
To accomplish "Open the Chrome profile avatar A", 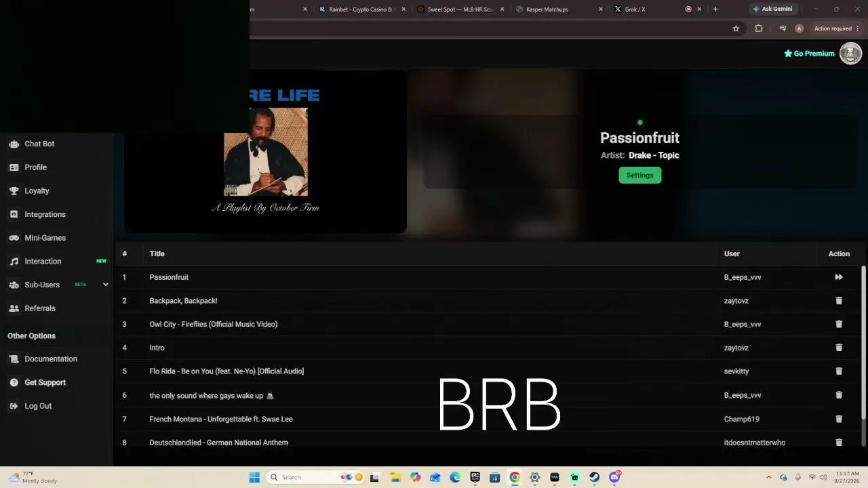I will [x=799, y=28].
